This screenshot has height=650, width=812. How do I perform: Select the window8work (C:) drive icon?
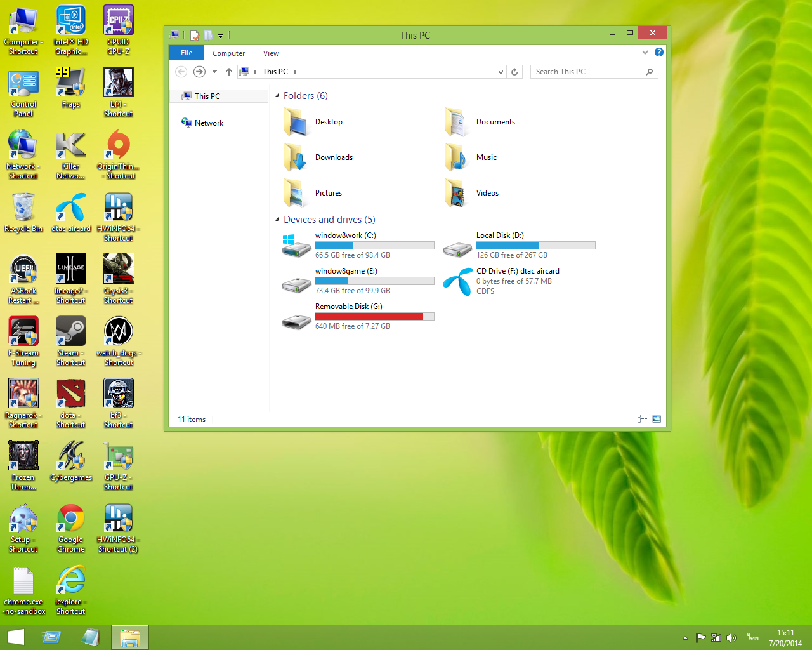click(x=296, y=245)
